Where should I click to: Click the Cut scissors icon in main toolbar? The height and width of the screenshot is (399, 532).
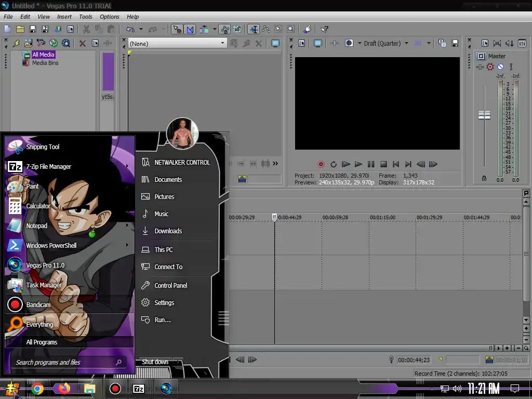(x=86, y=29)
